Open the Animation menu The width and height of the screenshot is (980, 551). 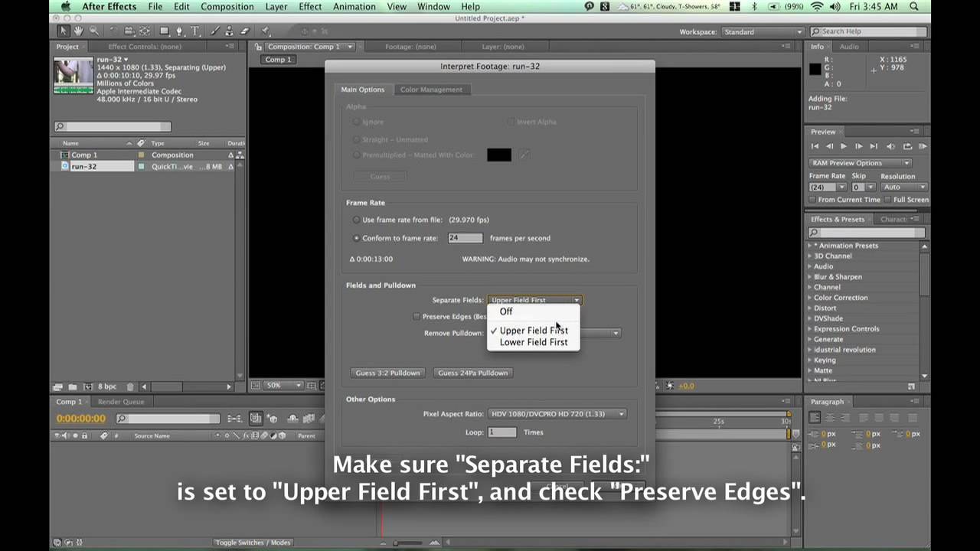[x=354, y=7]
